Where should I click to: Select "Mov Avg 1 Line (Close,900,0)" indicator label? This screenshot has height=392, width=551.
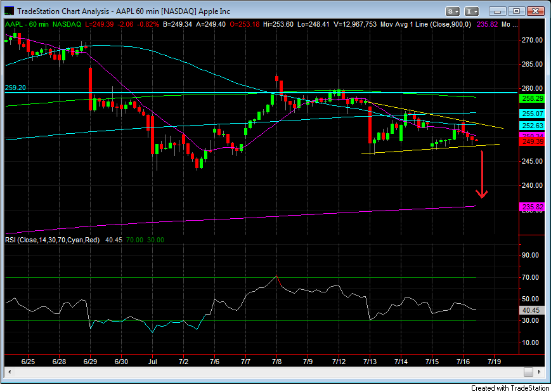tap(426, 24)
